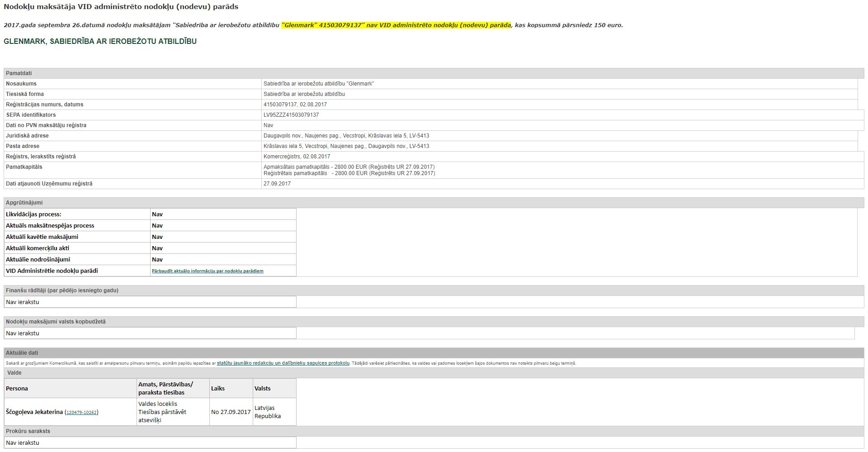This screenshot has height=452, width=868.
Task: Open the link to check current tax debt information
Action: [208, 271]
